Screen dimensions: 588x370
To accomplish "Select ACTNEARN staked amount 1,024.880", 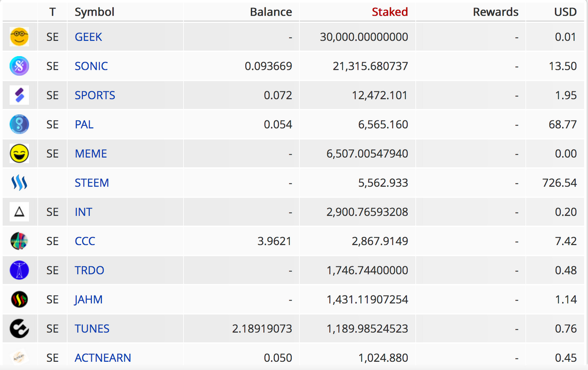I will (x=384, y=358).
